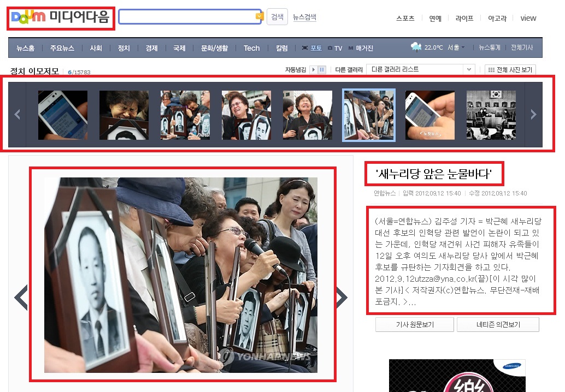
Task: Click the 연합뉴스 source label
Action: click(385, 193)
